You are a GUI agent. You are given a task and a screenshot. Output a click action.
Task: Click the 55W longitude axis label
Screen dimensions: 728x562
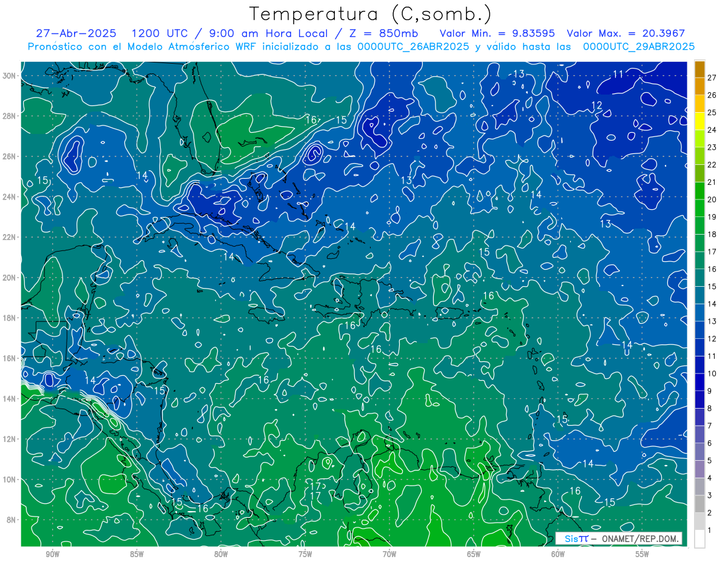(642, 554)
